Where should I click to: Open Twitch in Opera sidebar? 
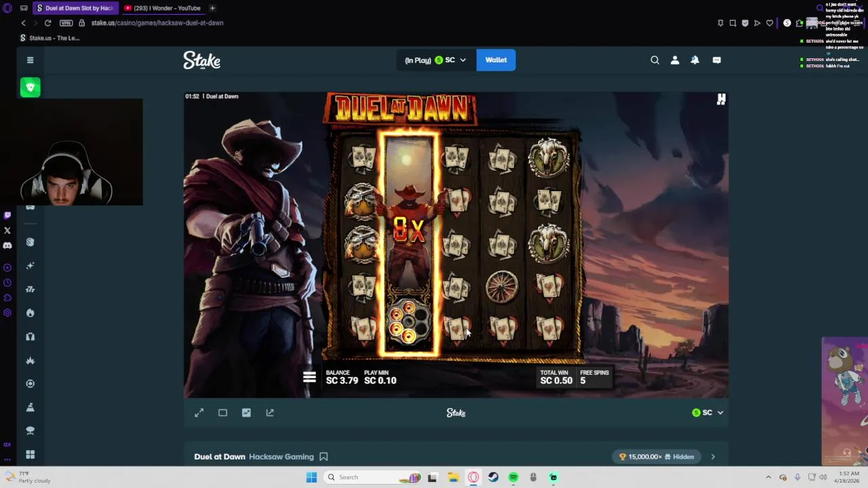tap(7, 216)
